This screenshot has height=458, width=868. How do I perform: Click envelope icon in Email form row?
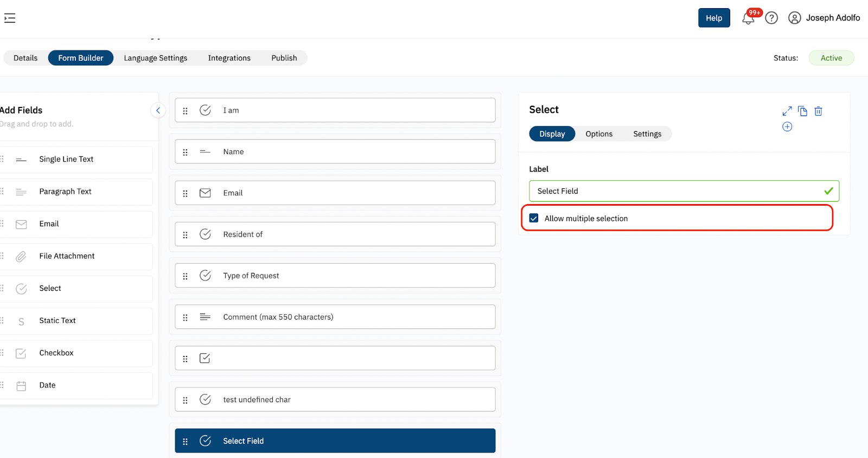205,193
